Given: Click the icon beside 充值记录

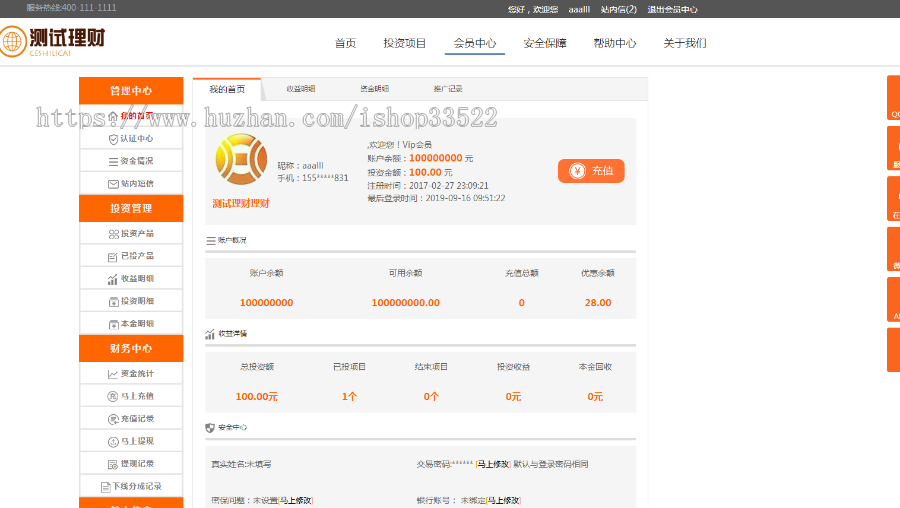Looking at the screenshot, I should 113,419.
